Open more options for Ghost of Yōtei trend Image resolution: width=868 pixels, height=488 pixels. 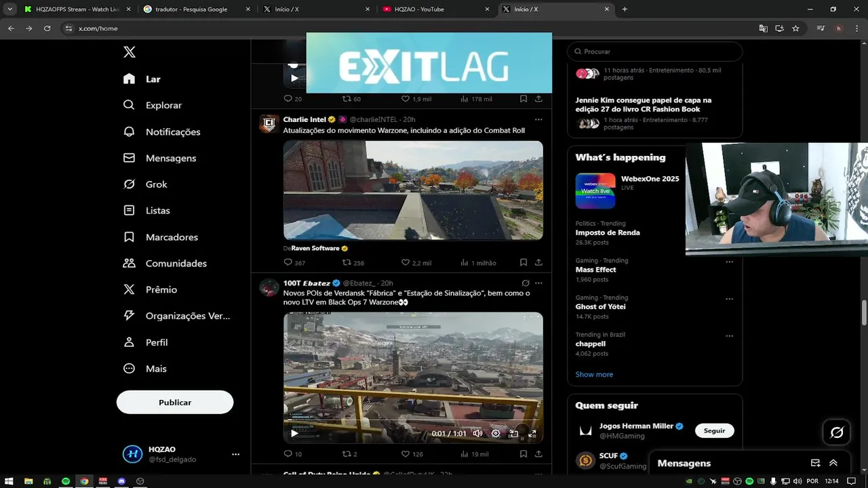click(x=730, y=299)
